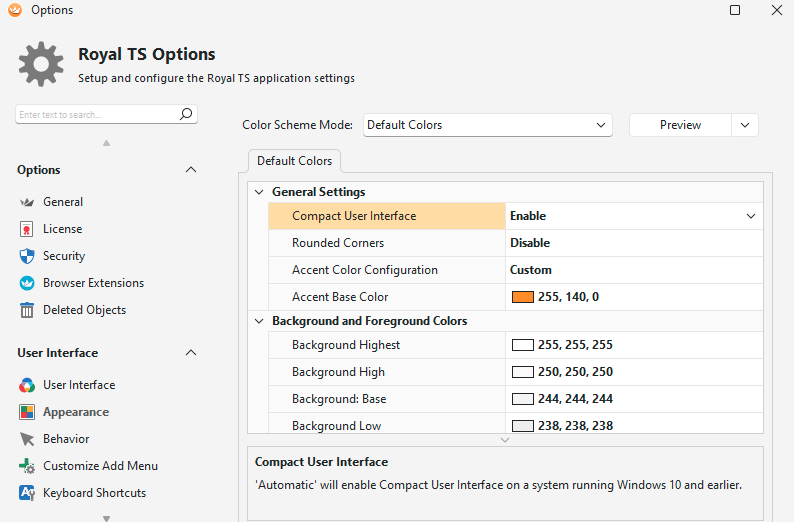Click the License certificate icon
Image resolution: width=794 pixels, height=522 pixels.
(27, 229)
